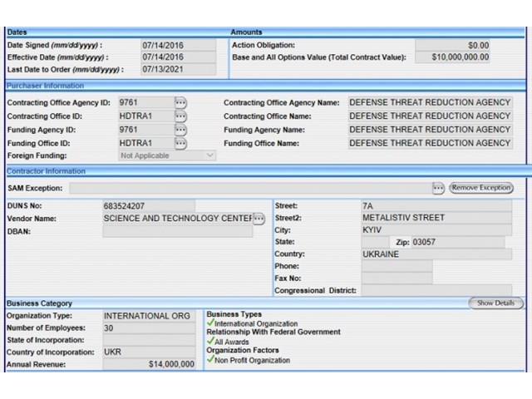
Task: Click the Business Types heading
Action: 234,314
